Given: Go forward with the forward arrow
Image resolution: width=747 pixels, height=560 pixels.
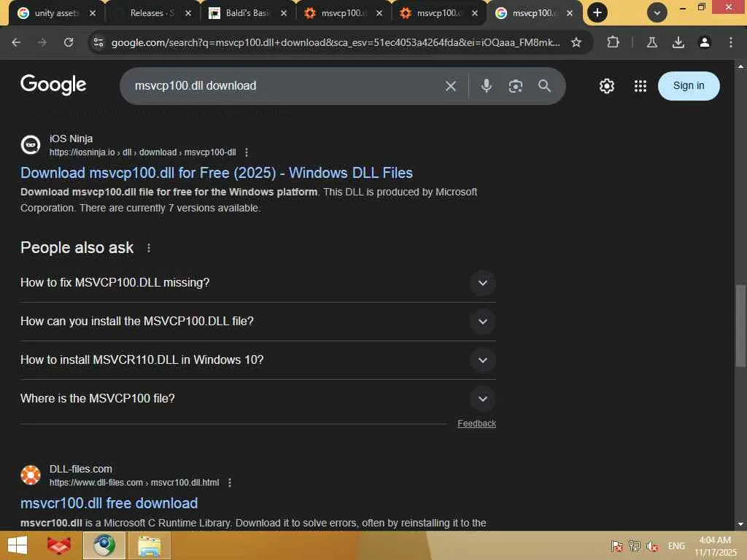Looking at the screenshot, I should click(42, 42).
